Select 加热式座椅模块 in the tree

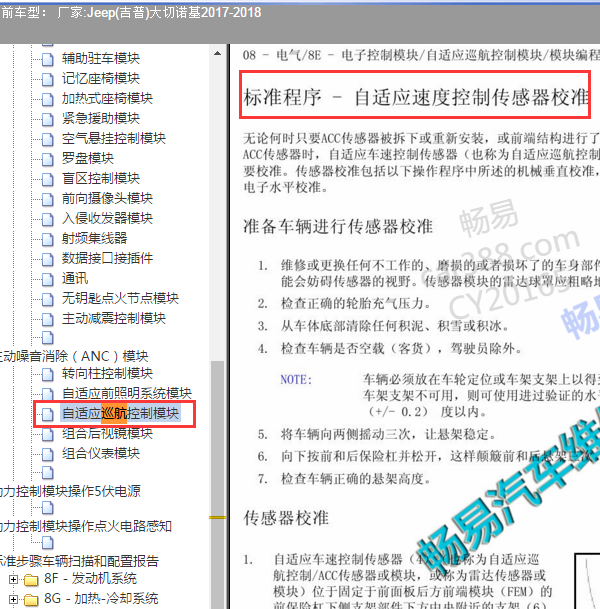pyautogui.click(x=108, y=99)
